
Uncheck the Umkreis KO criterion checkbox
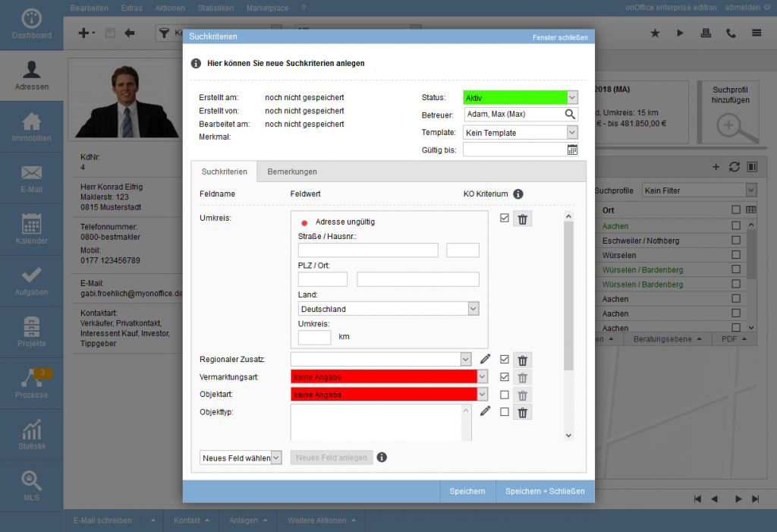point(505,219)
